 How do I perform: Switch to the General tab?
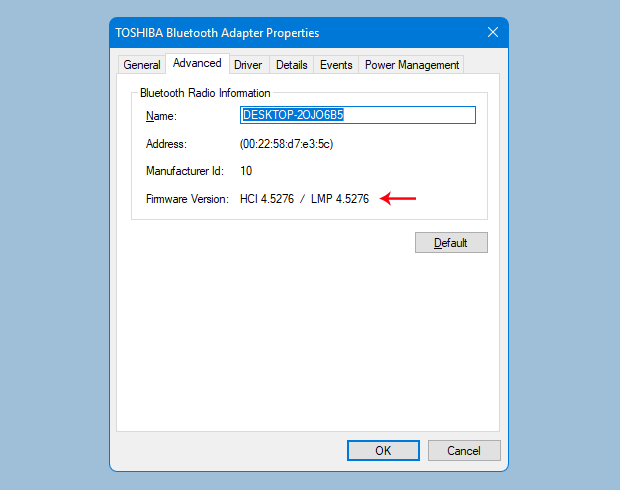142,65
